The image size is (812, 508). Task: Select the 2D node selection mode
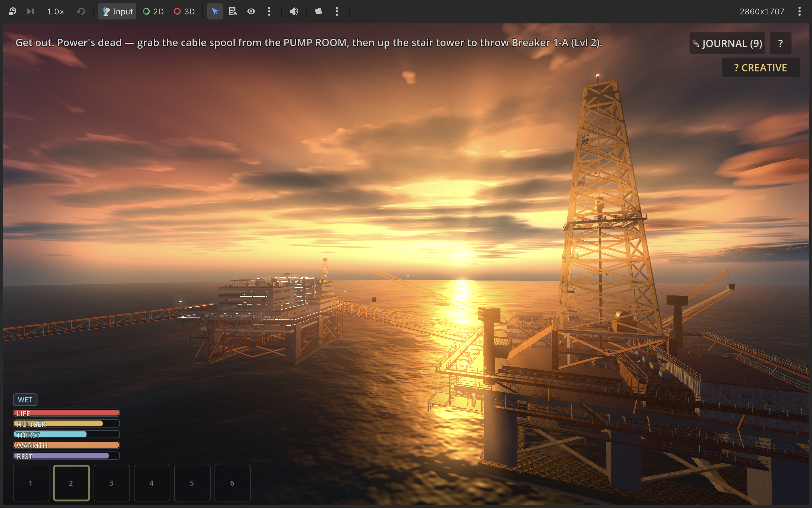tap(153, 11)
